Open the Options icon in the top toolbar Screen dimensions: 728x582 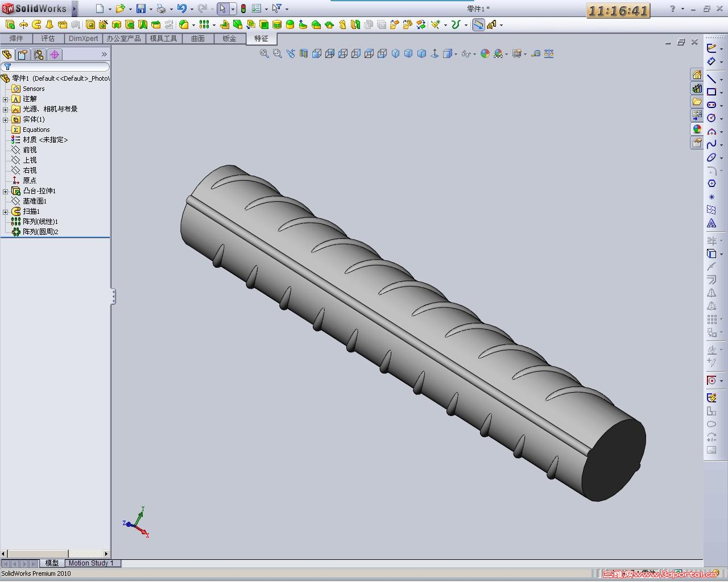click(x=257, y=9)
